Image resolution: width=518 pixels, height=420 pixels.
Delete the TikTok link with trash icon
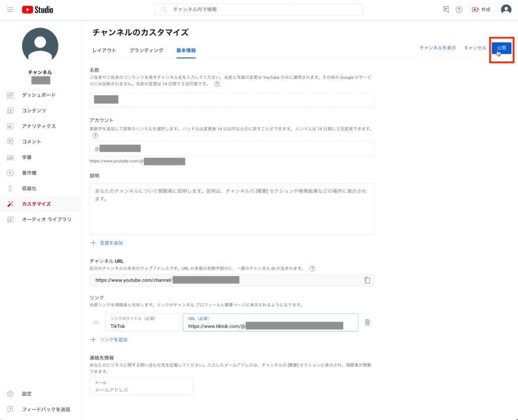[x=367, y=322]
